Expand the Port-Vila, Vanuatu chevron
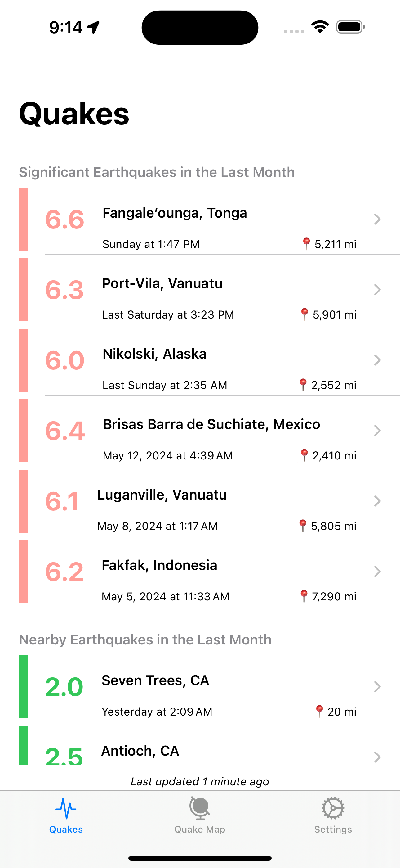 377,289
